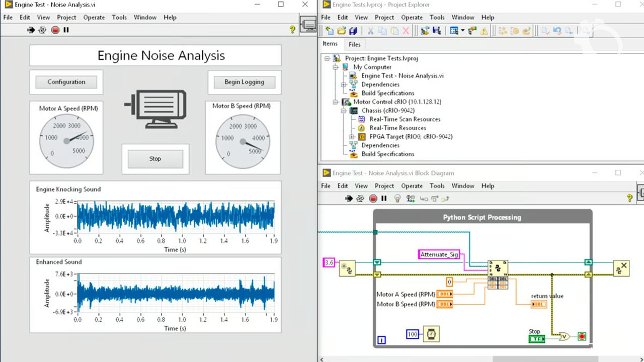
Task: Toggle Run Continuously in the front panel toolbar
Action: pyautogui.click(x=43, y=30)
